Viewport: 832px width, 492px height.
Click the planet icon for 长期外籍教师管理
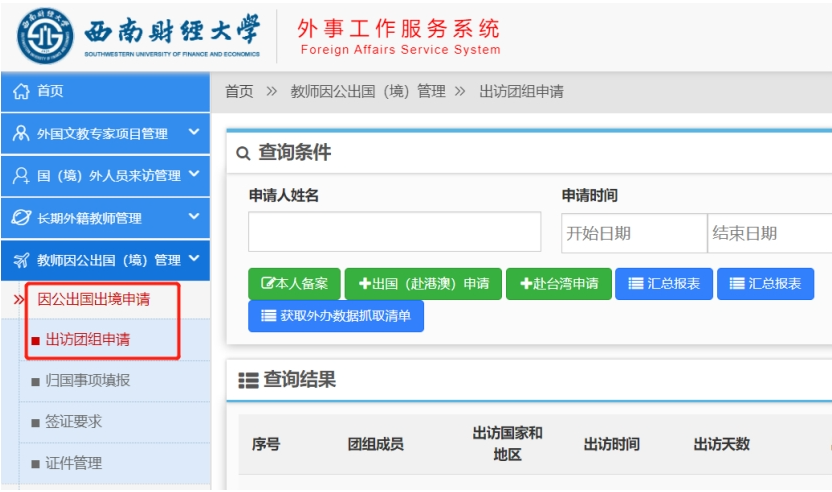(x=21, y=218)
